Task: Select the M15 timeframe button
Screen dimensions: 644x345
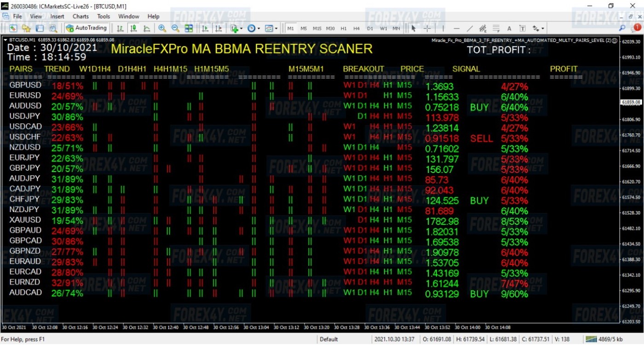Action: click(317, 28)
